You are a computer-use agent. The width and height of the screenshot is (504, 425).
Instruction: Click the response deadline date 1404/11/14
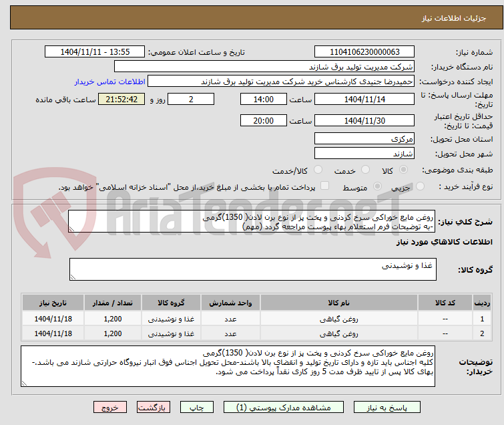pos(364,99)
